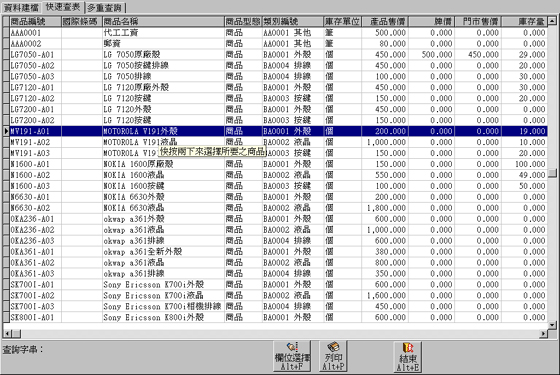Click the horizontal scrollbar left arrow

point(7,334)
